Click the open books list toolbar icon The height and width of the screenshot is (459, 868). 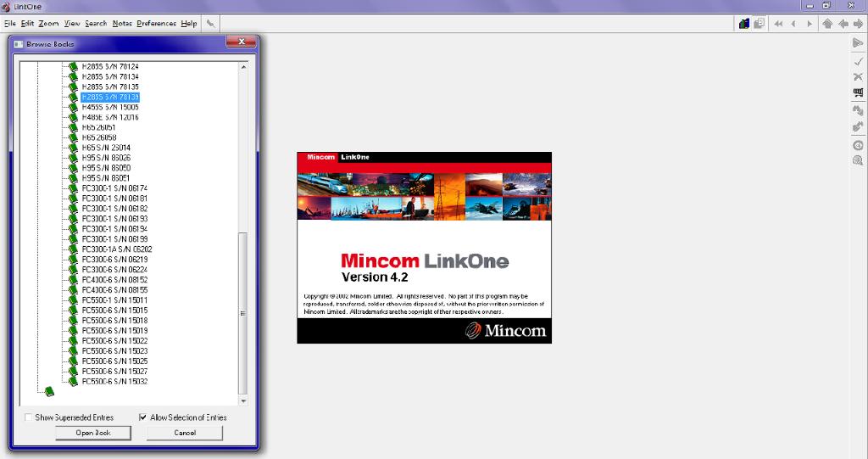[x=759, y=23]
